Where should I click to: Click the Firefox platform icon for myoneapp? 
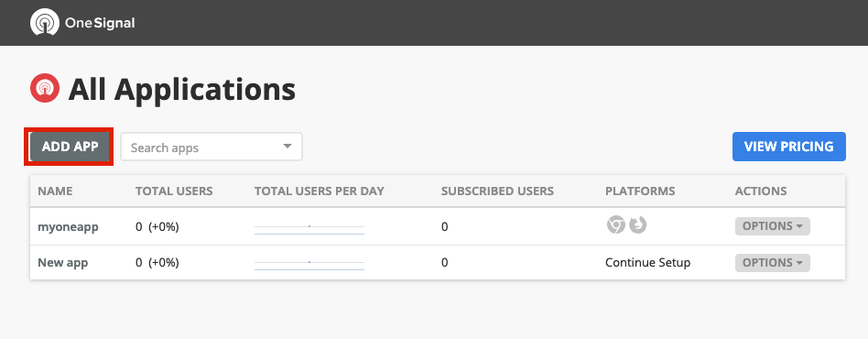click(637, 224)
